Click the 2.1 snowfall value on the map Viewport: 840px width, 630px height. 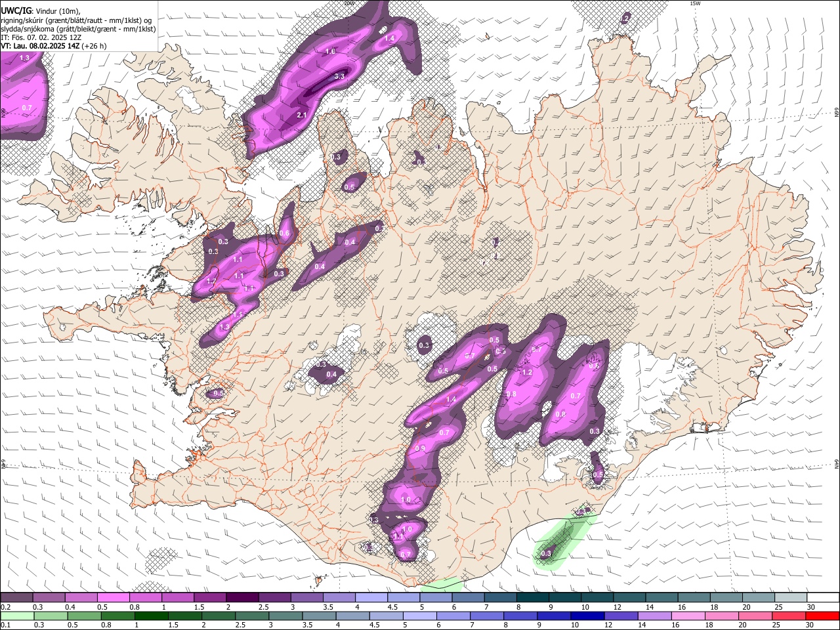click(x=302, y=115)
